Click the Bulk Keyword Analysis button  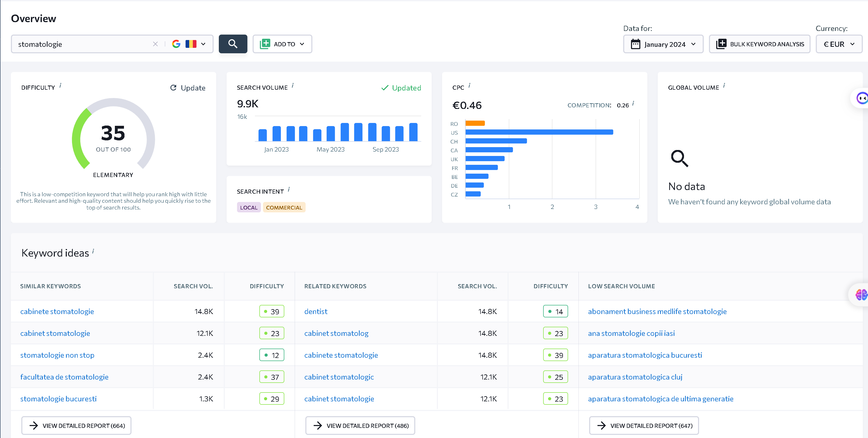click(760, 44)
